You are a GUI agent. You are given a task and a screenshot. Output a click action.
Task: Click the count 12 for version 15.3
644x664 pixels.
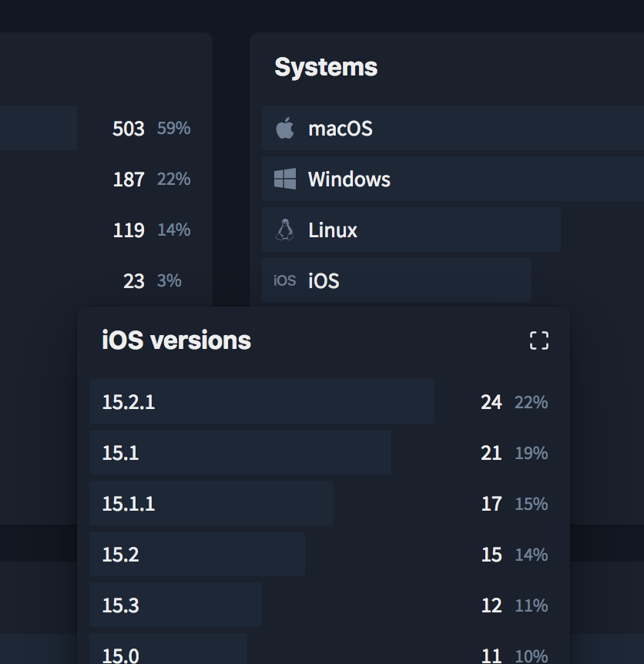click(x=491, y=605)
